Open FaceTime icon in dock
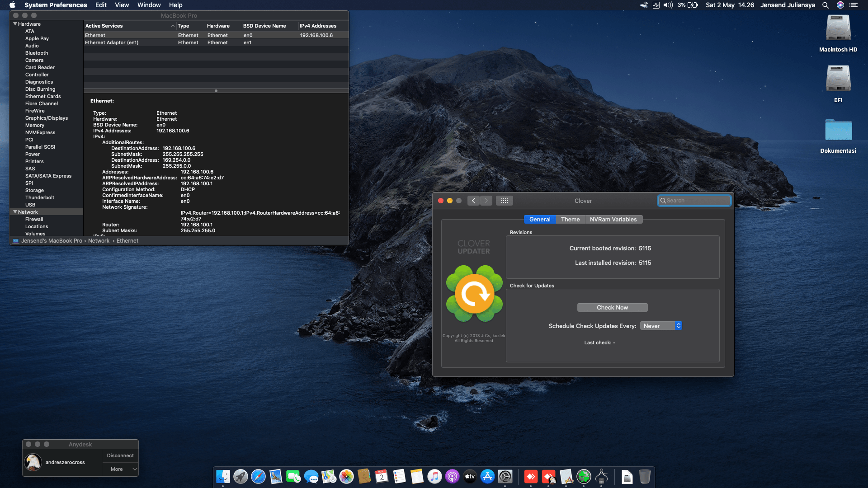 293,476
